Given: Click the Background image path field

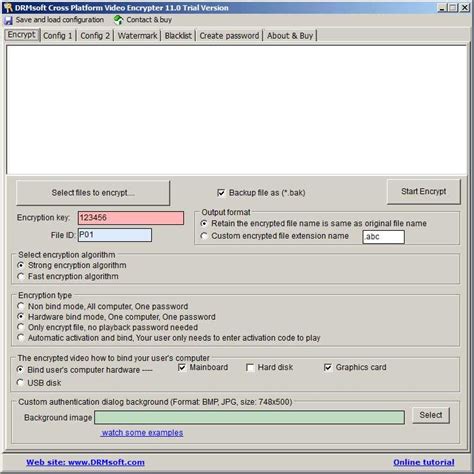Looking at the screenshot, I should (250, 417).
